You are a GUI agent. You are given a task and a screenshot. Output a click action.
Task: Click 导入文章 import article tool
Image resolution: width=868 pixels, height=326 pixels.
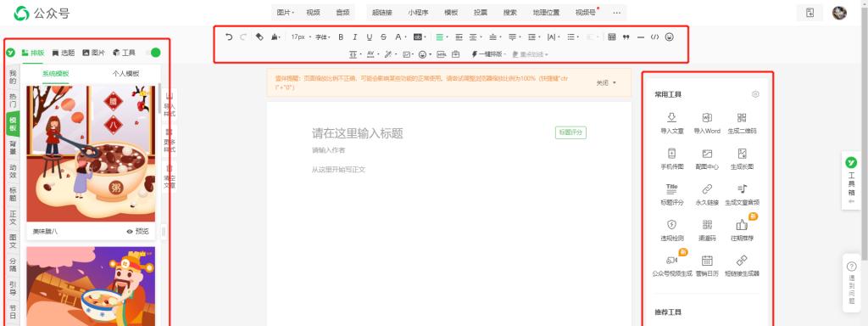coord(671,124)
